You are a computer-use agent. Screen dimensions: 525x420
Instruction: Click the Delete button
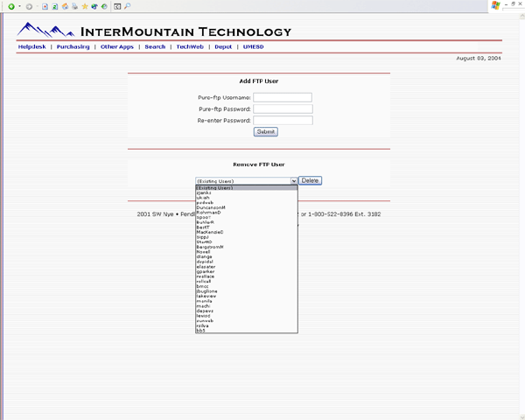click(310, 180)
